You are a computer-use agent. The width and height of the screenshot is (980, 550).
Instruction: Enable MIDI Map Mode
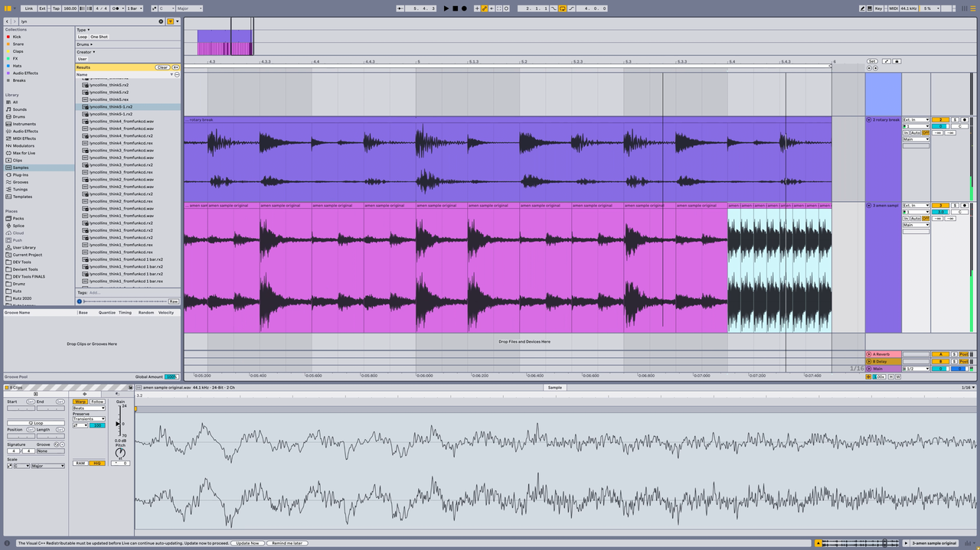893,8
